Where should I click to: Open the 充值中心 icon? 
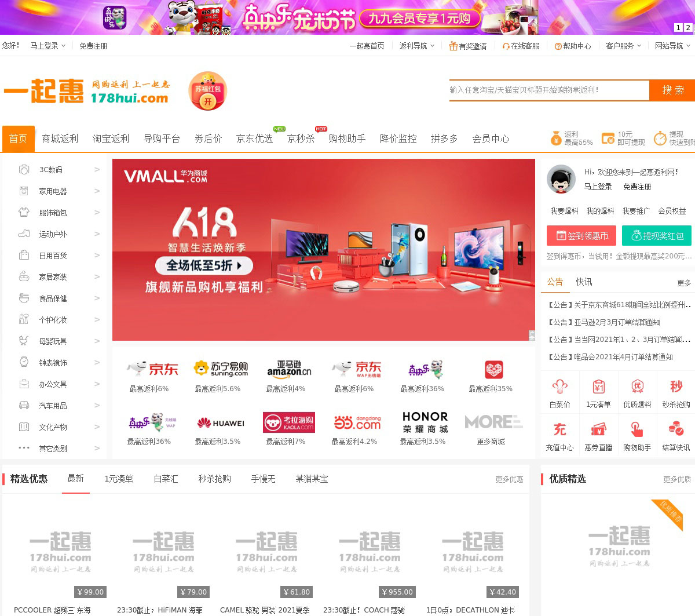[x=560, y=429]
